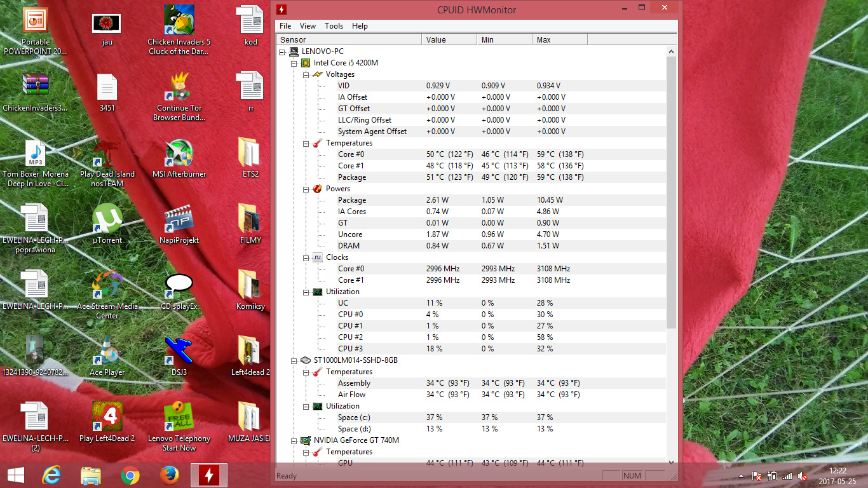
Task: Collapse the Voltages tree node
Action: point(306,74)
